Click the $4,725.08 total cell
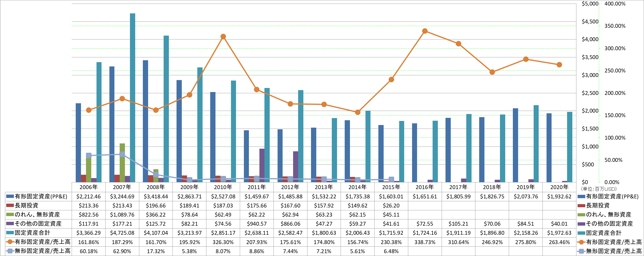Viewport: 644px width, 256px height. point(122,233)
